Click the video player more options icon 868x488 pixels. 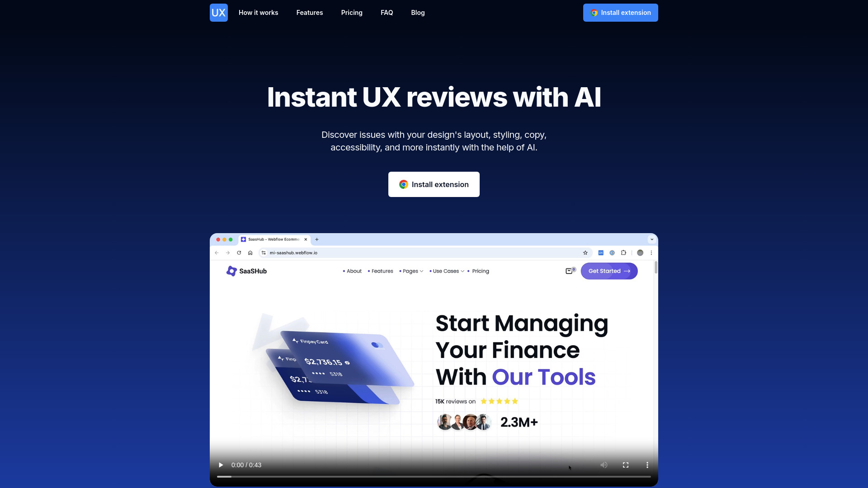[x=647, y=465]
